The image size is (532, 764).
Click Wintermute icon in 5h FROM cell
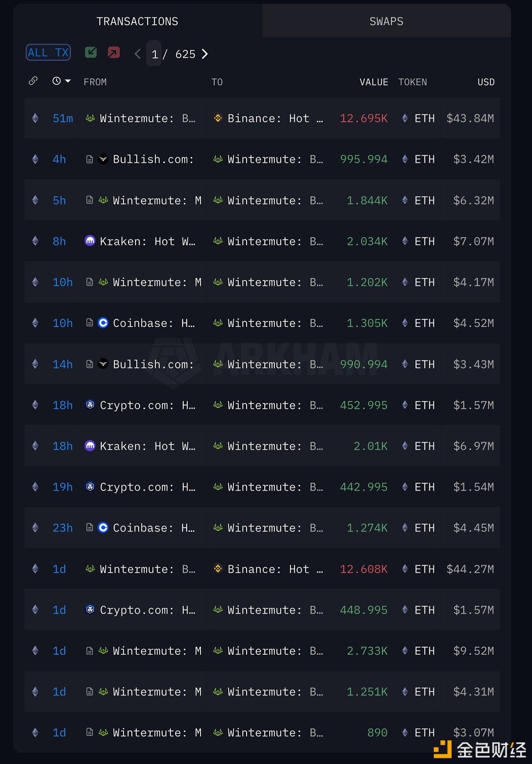point(103,200)
